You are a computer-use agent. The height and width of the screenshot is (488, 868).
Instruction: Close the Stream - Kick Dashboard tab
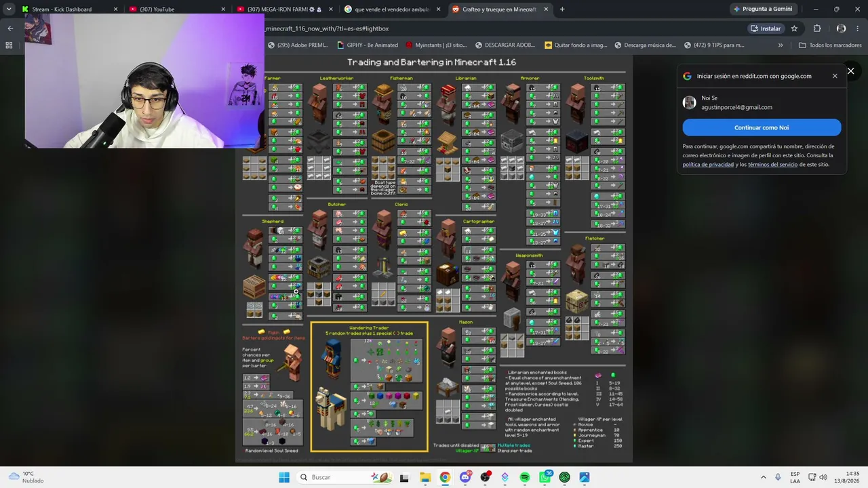tap(115, 9)
